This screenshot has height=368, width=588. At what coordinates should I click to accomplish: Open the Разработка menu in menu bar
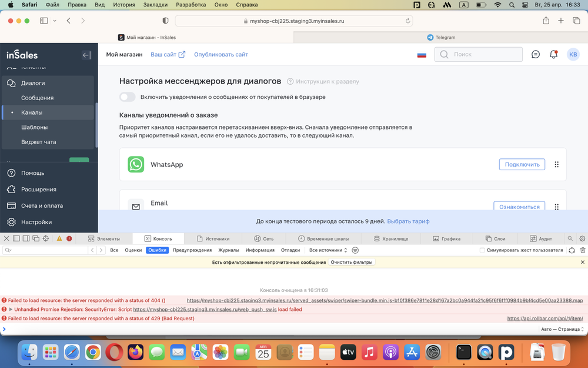(x=188, y=4)
